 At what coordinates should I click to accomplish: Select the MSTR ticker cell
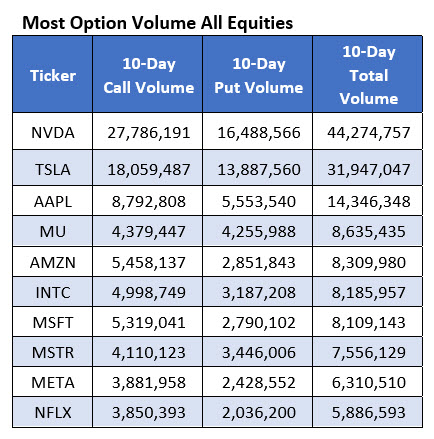coord(53,352)
